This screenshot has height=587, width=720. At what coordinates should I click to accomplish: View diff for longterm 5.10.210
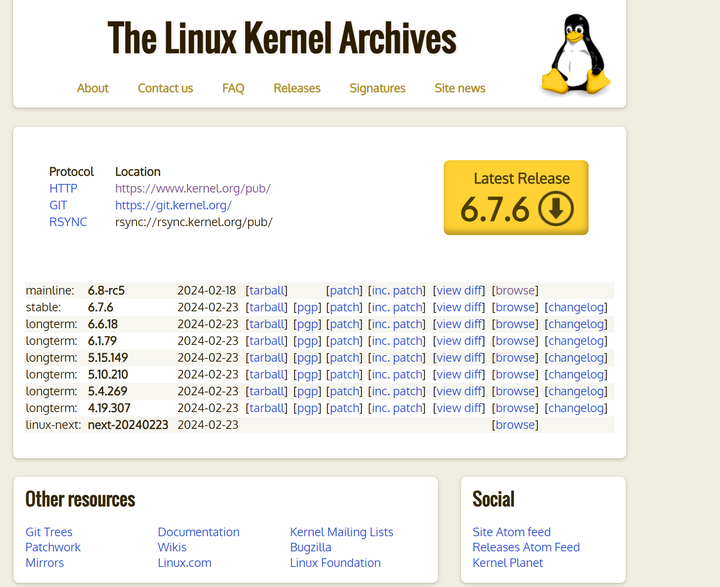click(x=459, y=374)
